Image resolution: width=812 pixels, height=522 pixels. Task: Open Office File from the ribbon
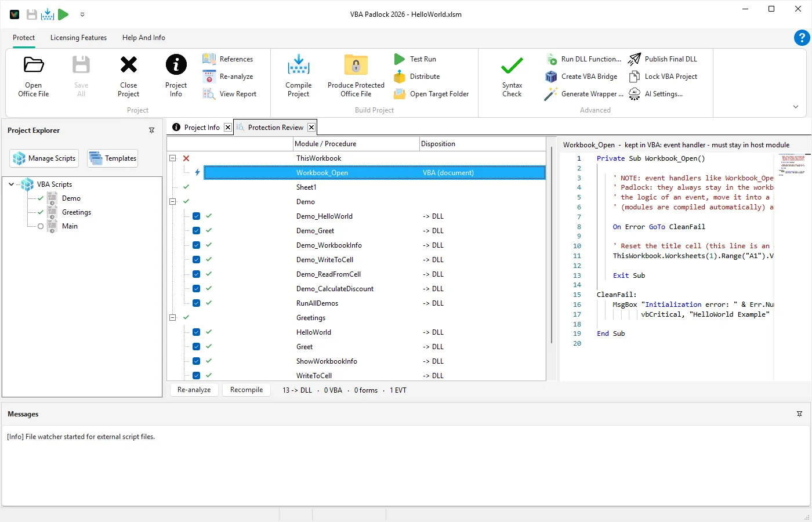34,77
